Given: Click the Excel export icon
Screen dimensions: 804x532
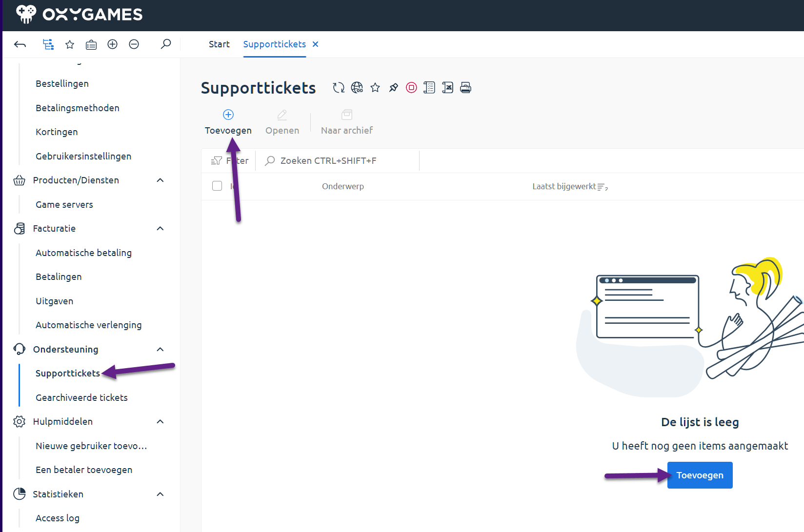Looking at the screenshot, I should [x=447, y=88].
